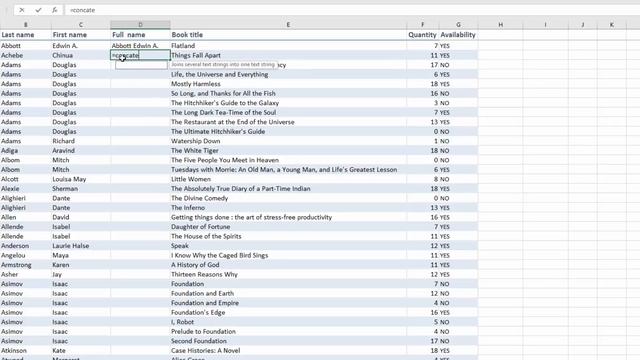
Task: Click last name cell 'Abbott'
Action: point(26,46)
